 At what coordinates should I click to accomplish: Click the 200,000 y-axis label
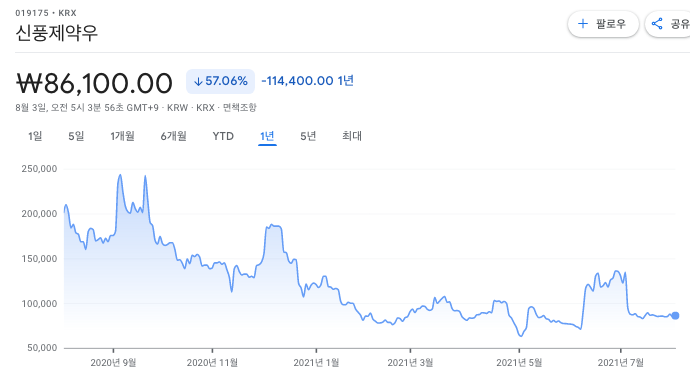pos(39,214)
